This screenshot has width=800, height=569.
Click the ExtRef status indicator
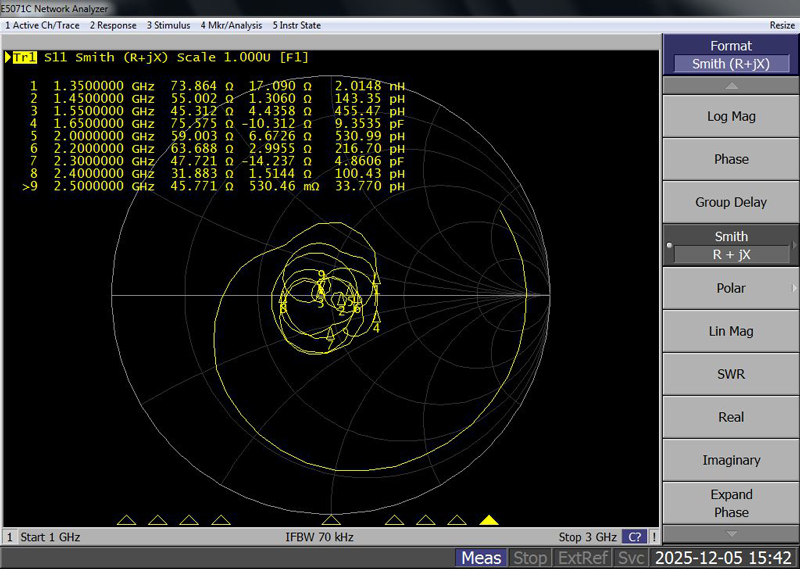(x=584, y=558)
